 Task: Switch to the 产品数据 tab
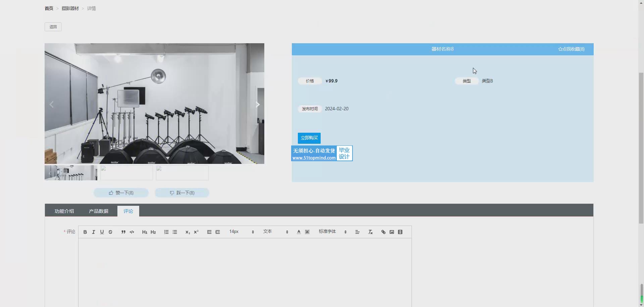pyautogui.click(x=99, y=211)
